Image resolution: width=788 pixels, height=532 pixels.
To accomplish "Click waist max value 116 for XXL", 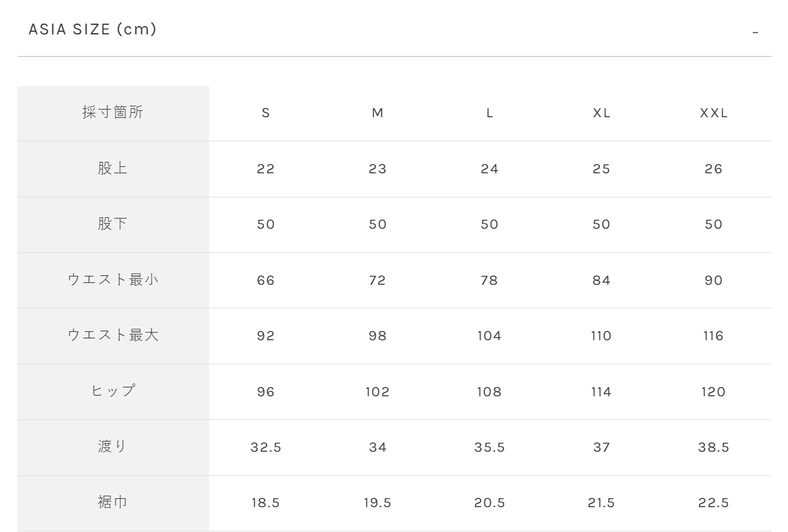I will pos(713,336).
